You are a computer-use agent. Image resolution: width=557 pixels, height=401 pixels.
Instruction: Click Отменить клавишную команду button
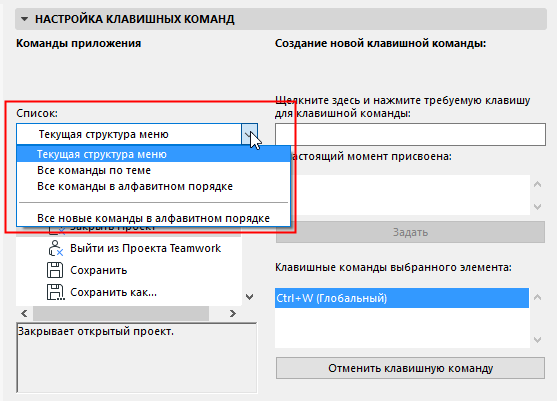pyautogui.click(x=410, y=368)
